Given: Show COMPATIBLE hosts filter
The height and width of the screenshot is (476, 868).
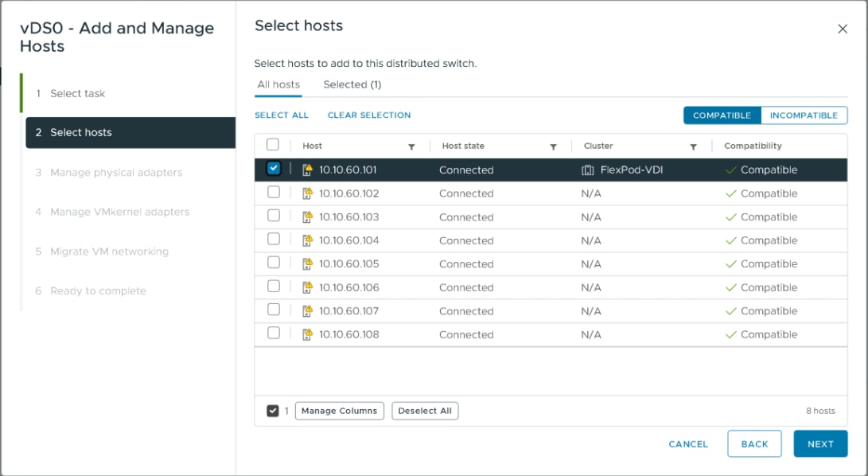Looking at the screenshot, I should pyautogui.click(x=722, y=115).
